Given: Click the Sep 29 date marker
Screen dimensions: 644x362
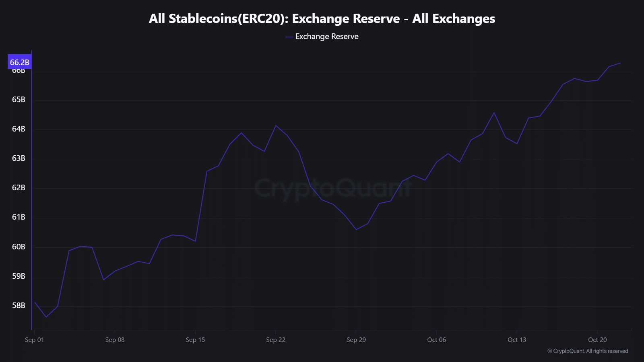Looking at the screenshot, I should (356, 340).
